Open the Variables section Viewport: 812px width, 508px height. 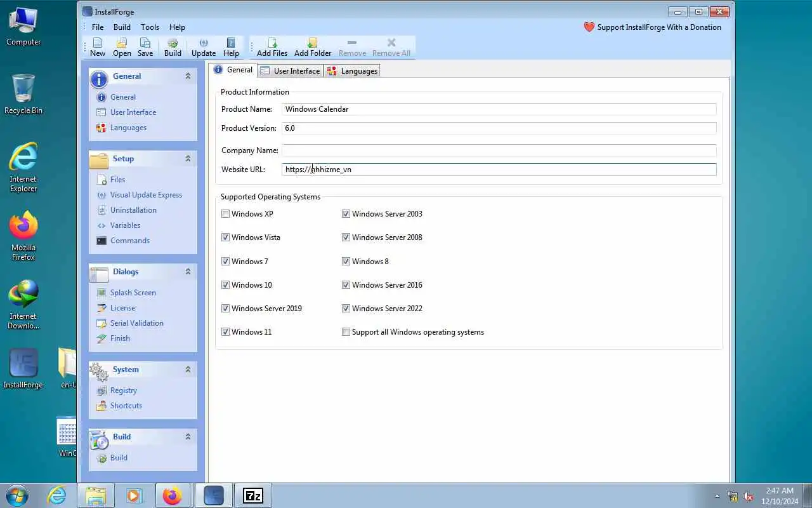pos(125,225)
